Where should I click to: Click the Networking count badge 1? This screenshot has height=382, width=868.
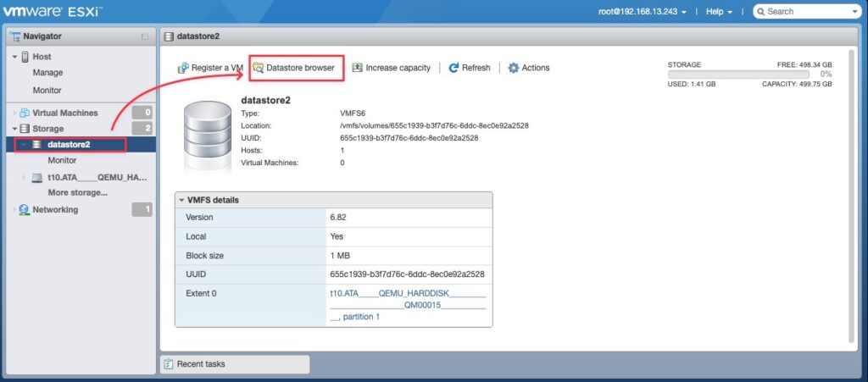142,210
